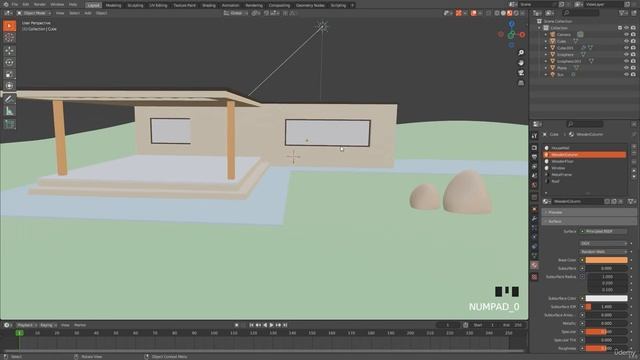This screenshot has height=360, width=640.
Task: Expand the Cube.001 outliner entry
Action: click(x=546, y=48)
